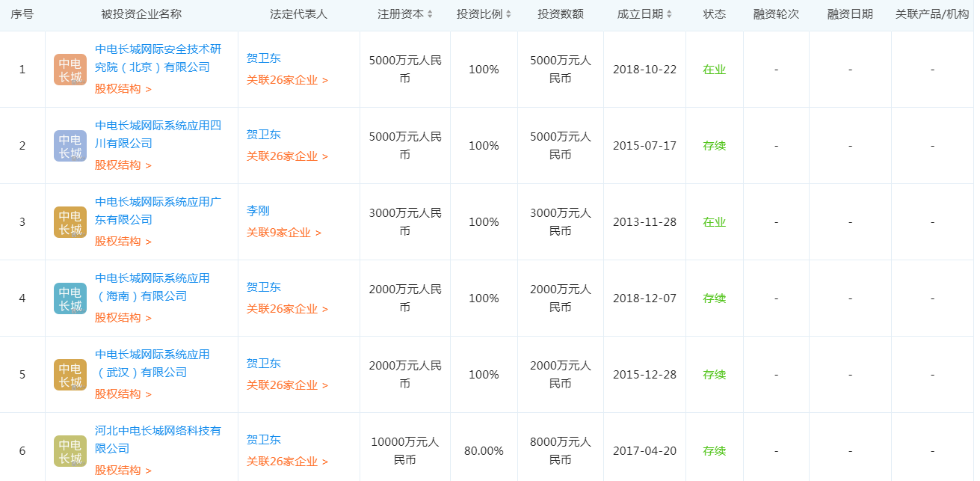Image resolution: width=980 pixels, height=481 pixels.
Task: View 股权结构 for the 广东 company
Action: (123, 242)
